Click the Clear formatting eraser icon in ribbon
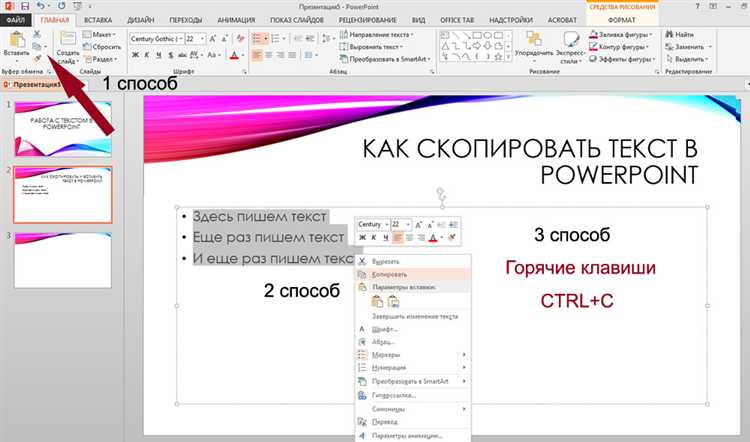This screenshot has width=750, height=442. pos(241,39)
